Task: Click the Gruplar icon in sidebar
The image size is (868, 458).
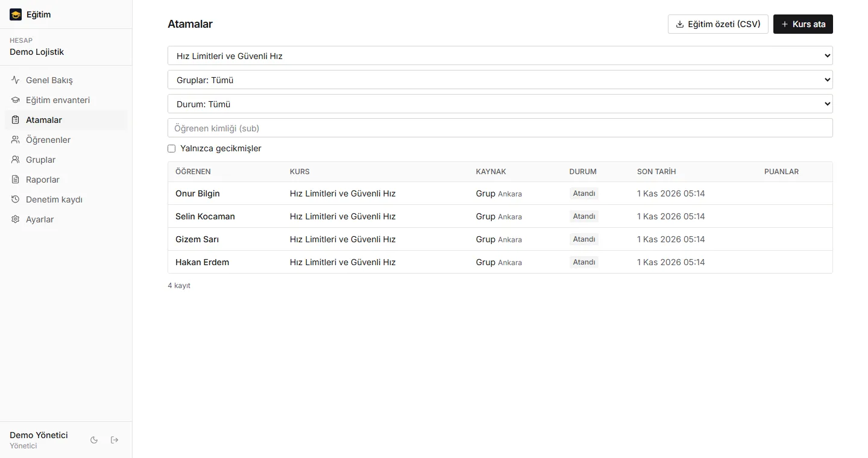Action: pyautogui.click(x=16, y=160)
